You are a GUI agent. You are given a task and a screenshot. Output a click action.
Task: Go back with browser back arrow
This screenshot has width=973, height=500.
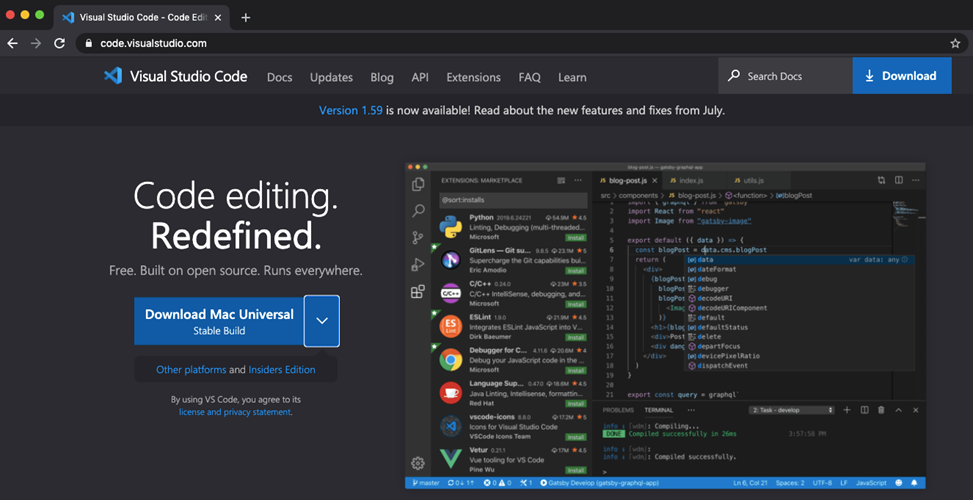click(12, 43)
